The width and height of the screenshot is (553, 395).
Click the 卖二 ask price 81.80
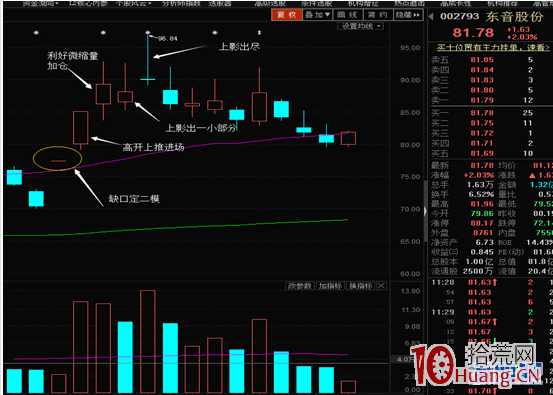(x=482, y=90)
